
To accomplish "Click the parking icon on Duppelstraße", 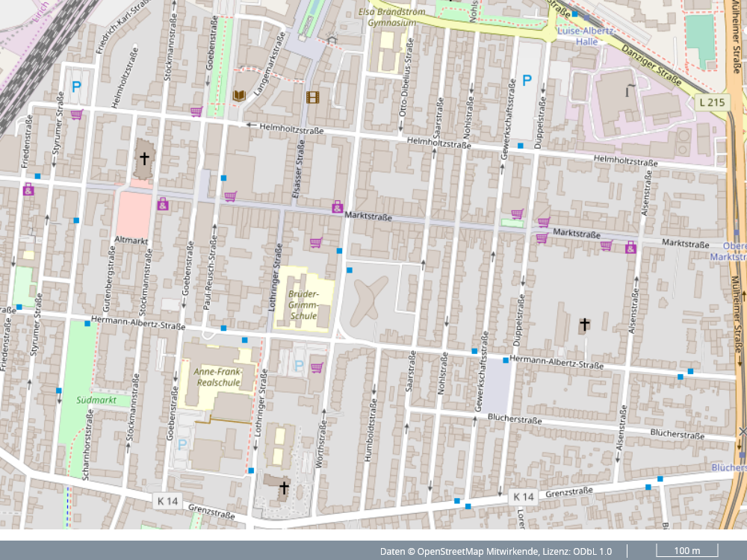I will pyautogui.click(x=527, y=81).
